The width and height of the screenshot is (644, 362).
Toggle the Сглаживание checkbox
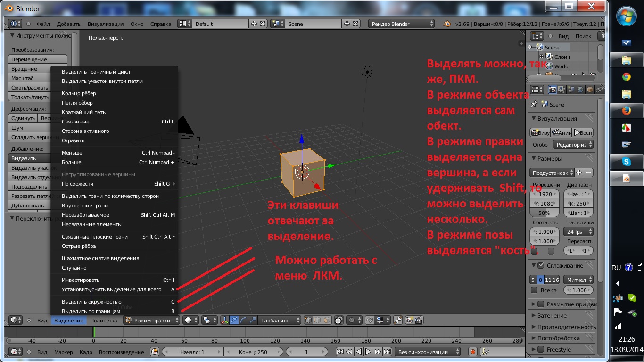pos(541,265)
